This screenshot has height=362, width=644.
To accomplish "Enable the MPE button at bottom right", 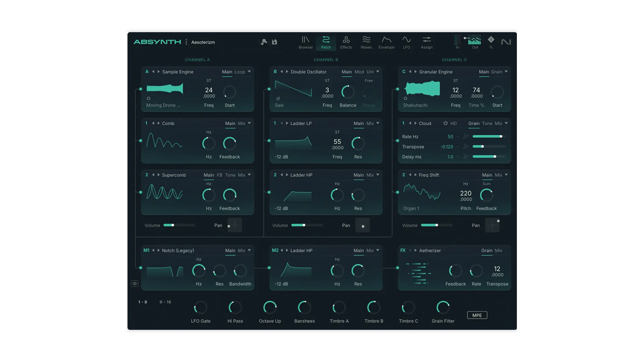I will pos(477,315).
